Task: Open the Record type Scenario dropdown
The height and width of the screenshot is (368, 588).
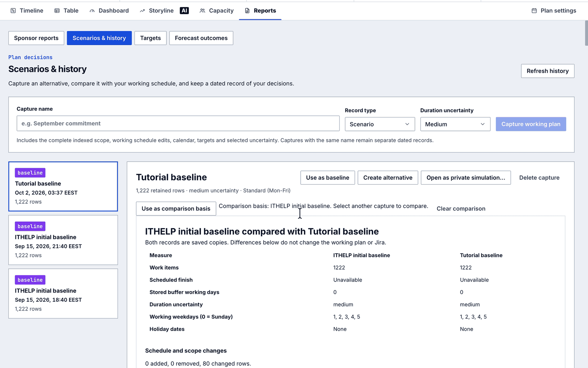Action: [380, 124]
